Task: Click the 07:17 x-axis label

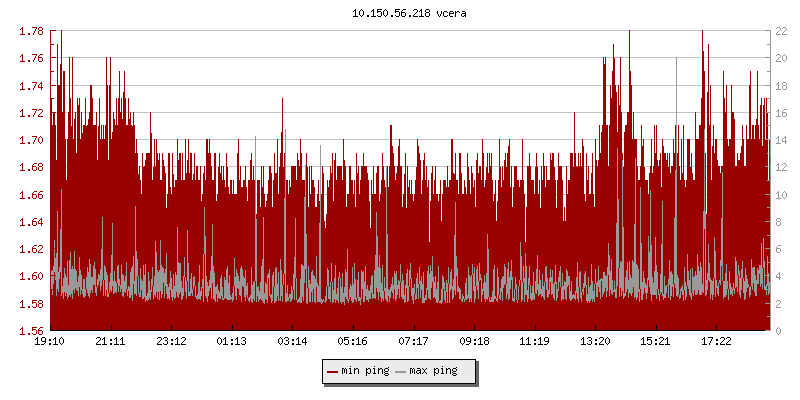Action: (413, 342)
